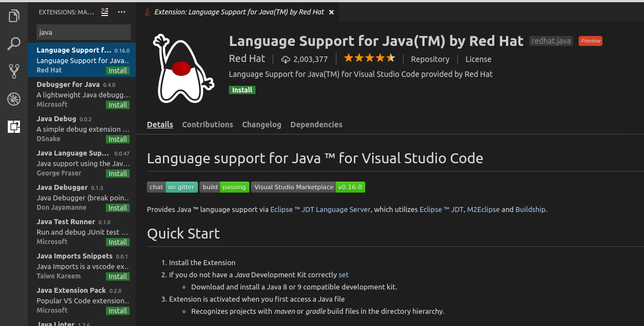Open the Changelog tab
The width and height of the screenshot is (644, 326).
coord(261,125)
